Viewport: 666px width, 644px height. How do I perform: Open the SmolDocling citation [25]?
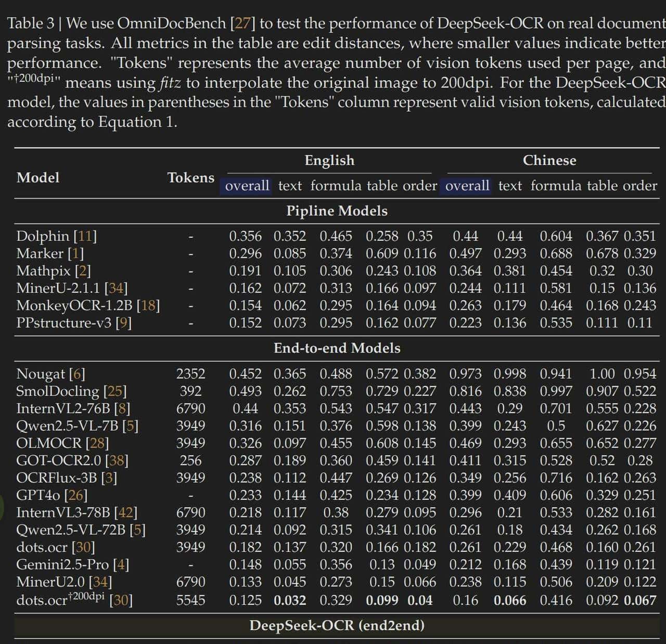[115, 391]
